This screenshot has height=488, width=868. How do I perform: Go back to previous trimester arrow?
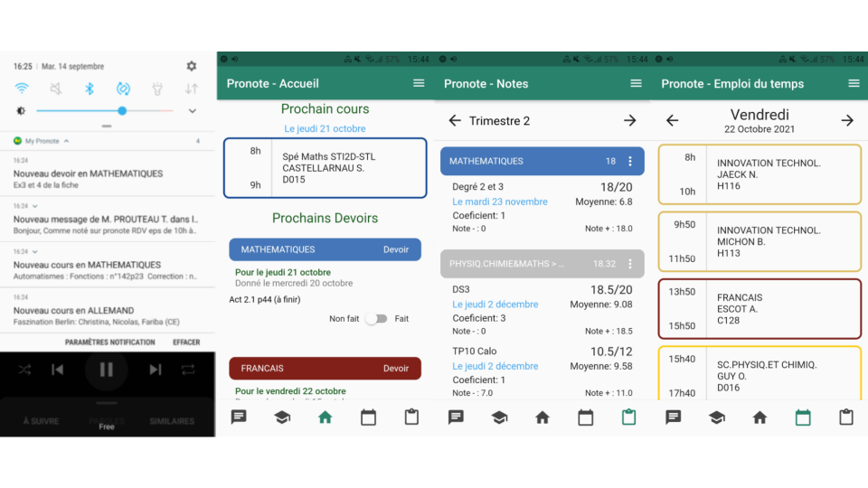point(455,120)
